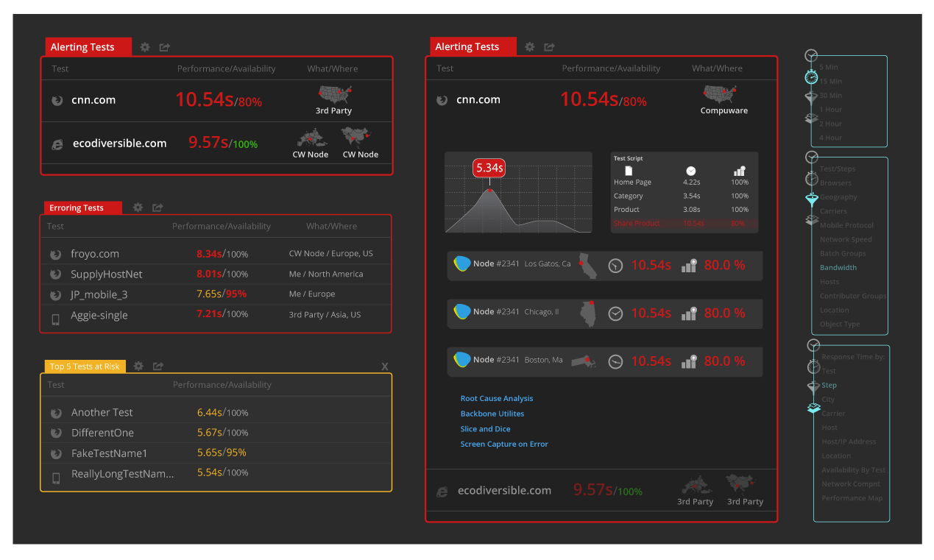The height and width of the screenshot is (560, 934).
Task: Expand the froyo.com erroring test row
Action: click(95, 254)
